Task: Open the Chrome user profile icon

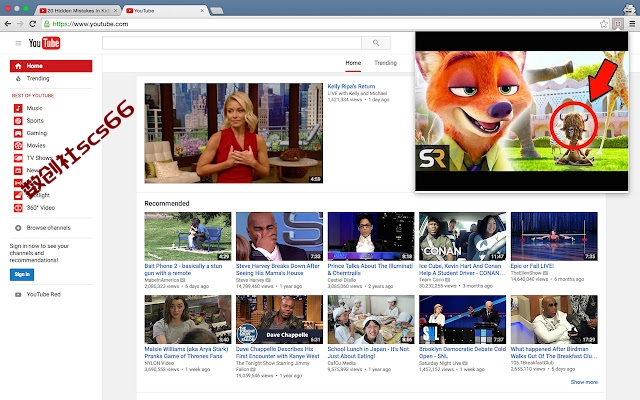Action: tap(630, 9)
